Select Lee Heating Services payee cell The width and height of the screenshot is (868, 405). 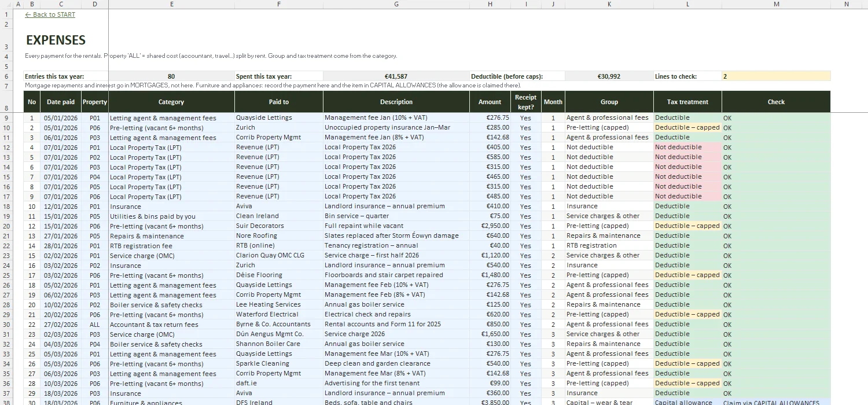point(279,304)
